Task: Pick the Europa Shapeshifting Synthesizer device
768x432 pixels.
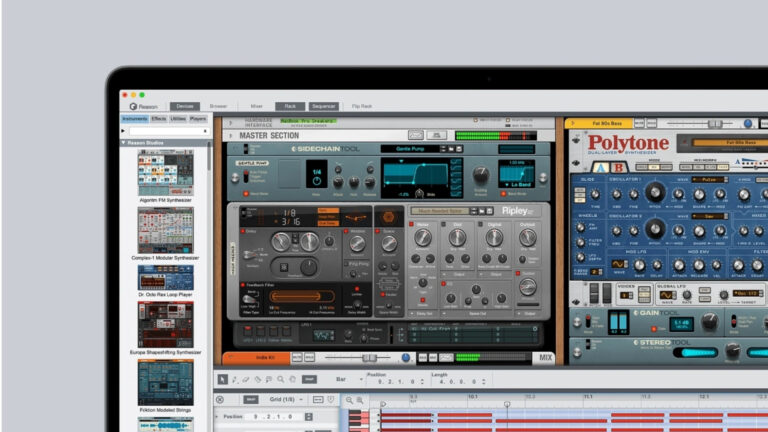Action: point(165,324)
